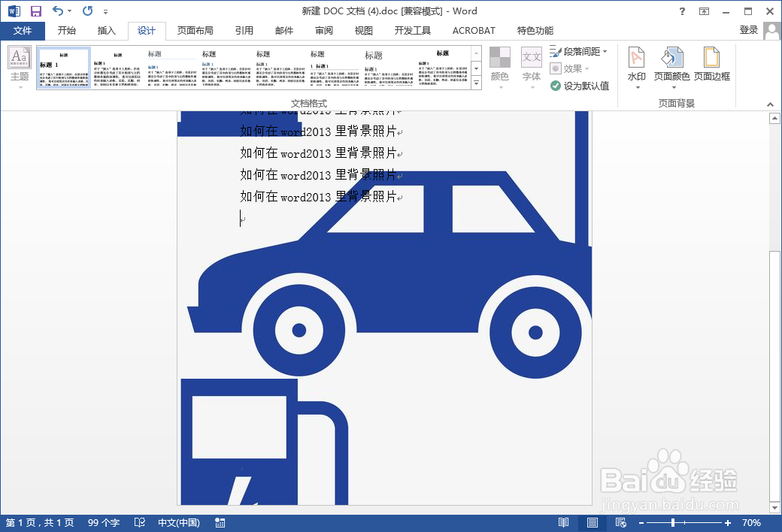Open the 页面布局 ribbon tab
The height and width of the screenshot is (532, 782).
tap(195, 31)
